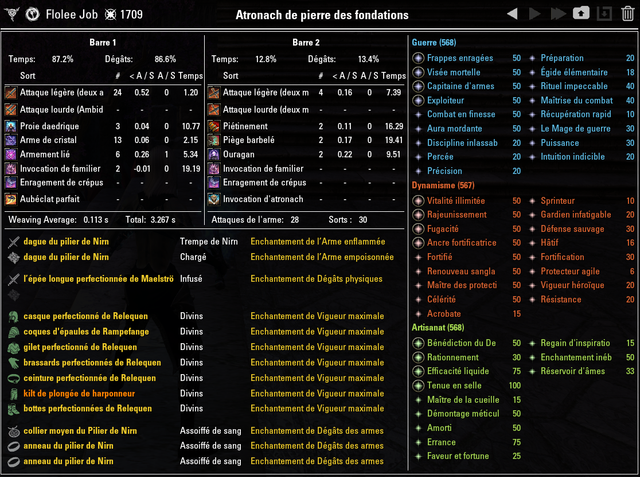This screenshot has width=640, height=477.
Task: Click the coques d'épaules de Rampefange link
Action: (x=86, y=332)
